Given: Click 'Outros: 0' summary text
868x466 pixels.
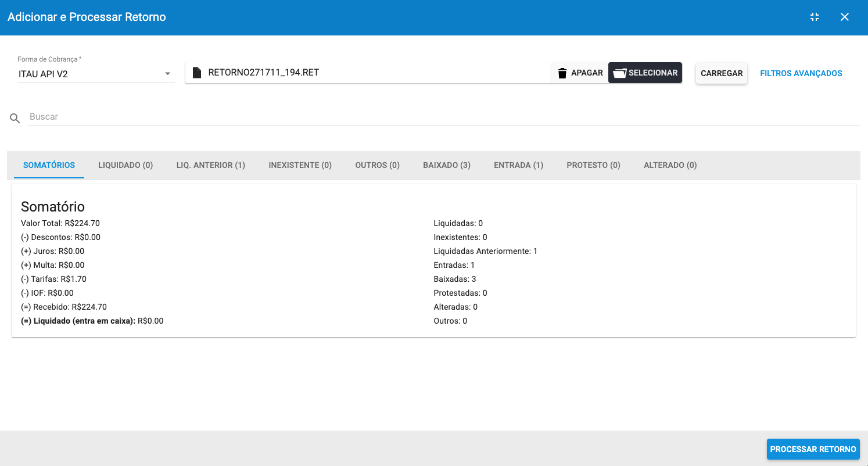Looking at the screenshot, I should (450, 321).
